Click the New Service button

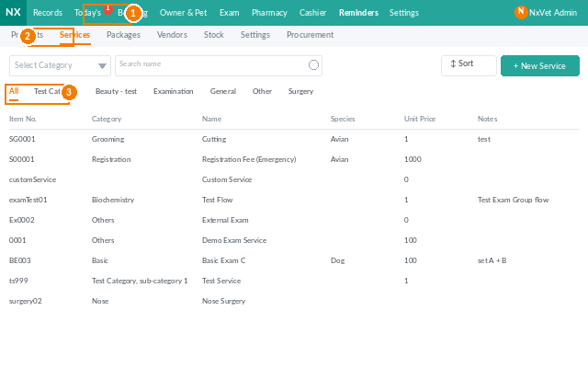click(540, 65)
